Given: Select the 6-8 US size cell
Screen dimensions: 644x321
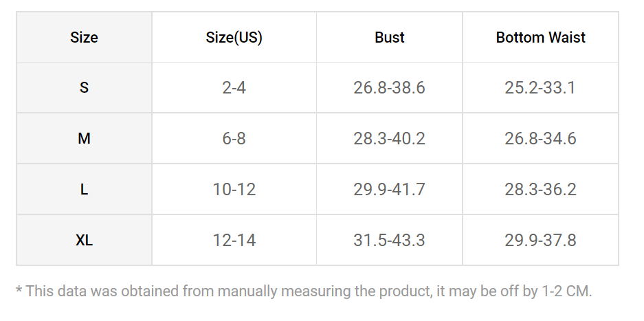Looking at the screenshot, I should (x=234, y=139).
